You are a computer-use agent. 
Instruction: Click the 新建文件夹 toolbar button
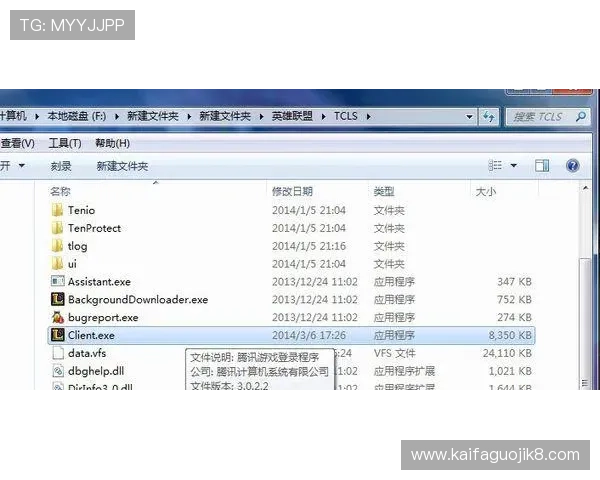(122, 166)
